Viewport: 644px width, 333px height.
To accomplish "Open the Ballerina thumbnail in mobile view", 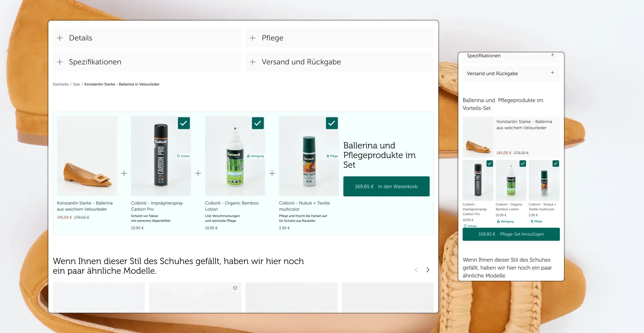I will point(478,137).
